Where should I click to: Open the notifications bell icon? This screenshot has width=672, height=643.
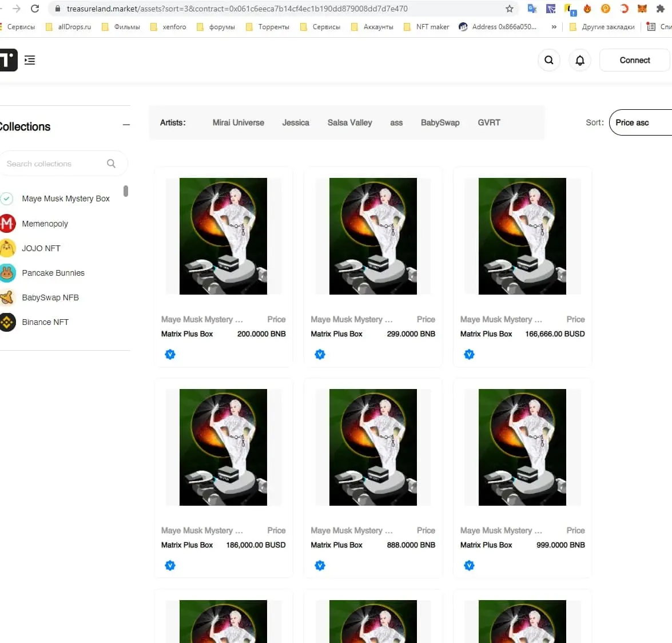click(x=579, y=60)
